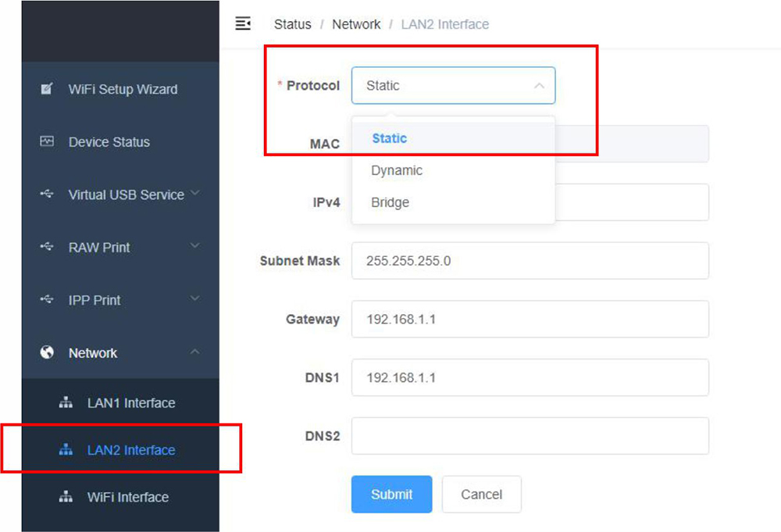The height and width of the screenshot is (532, 781).
Task: Click the sidebar collapse hamburger icon
Action: 243,23
